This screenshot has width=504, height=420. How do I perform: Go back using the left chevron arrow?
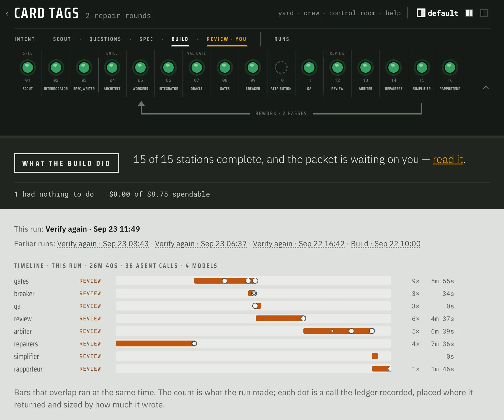(7, 14)
